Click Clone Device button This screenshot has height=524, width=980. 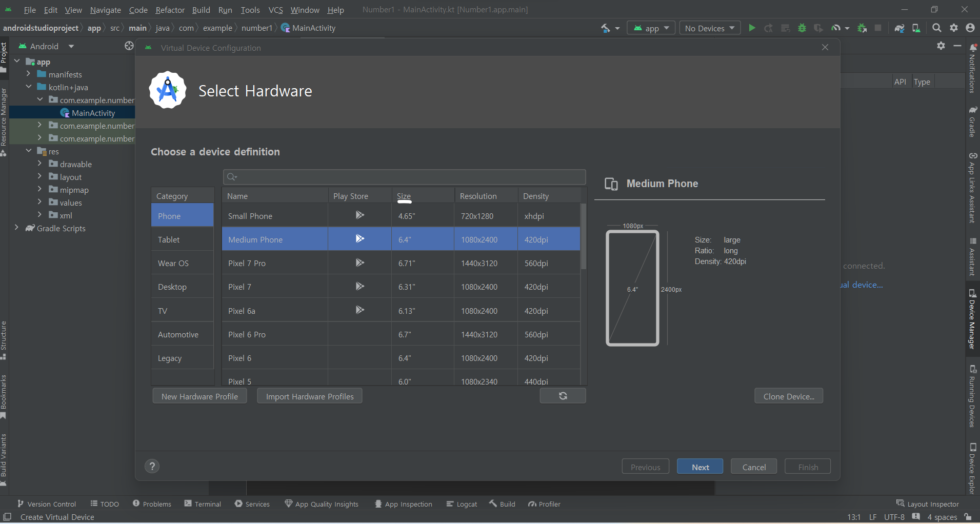coord(789,396)
